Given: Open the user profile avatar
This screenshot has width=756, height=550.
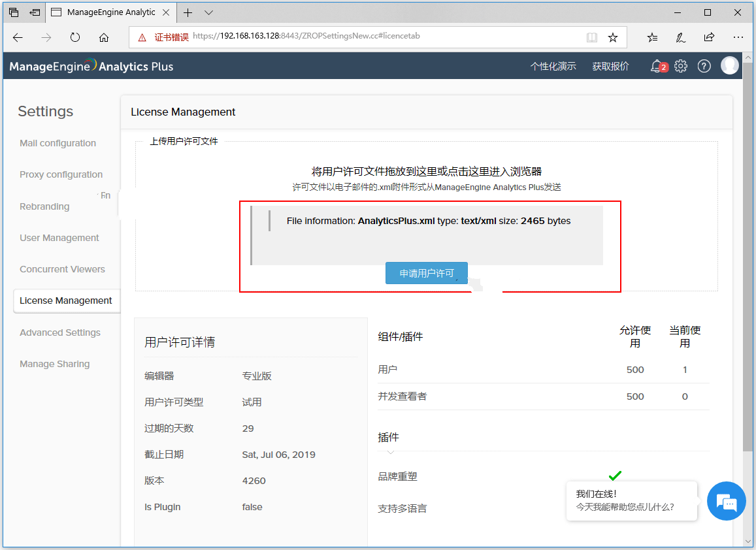Looking at the screenshot, I should pos(729,65).
